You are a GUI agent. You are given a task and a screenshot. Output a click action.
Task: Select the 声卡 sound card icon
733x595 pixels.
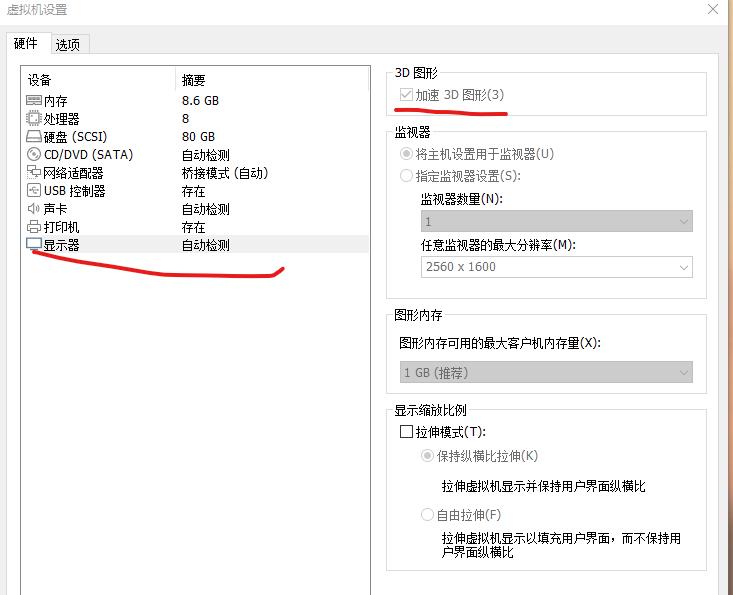point(34,208)
